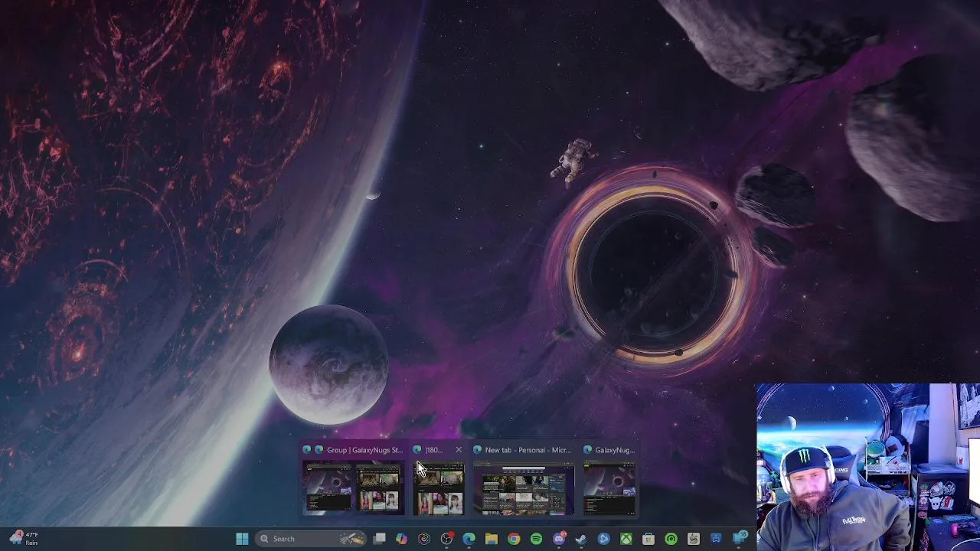
Task: Open OBS Studio from the taskbar
Action: [x=446, y=539]
